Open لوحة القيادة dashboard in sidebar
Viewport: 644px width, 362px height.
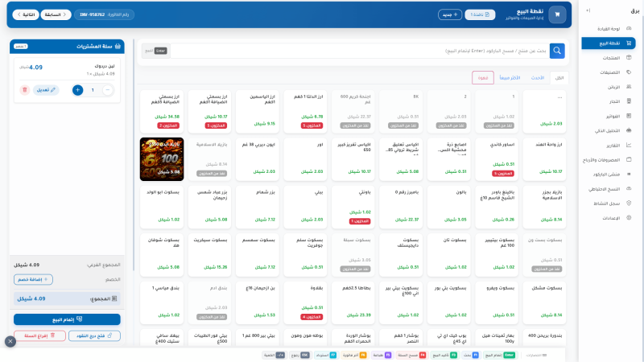[609, 29]
